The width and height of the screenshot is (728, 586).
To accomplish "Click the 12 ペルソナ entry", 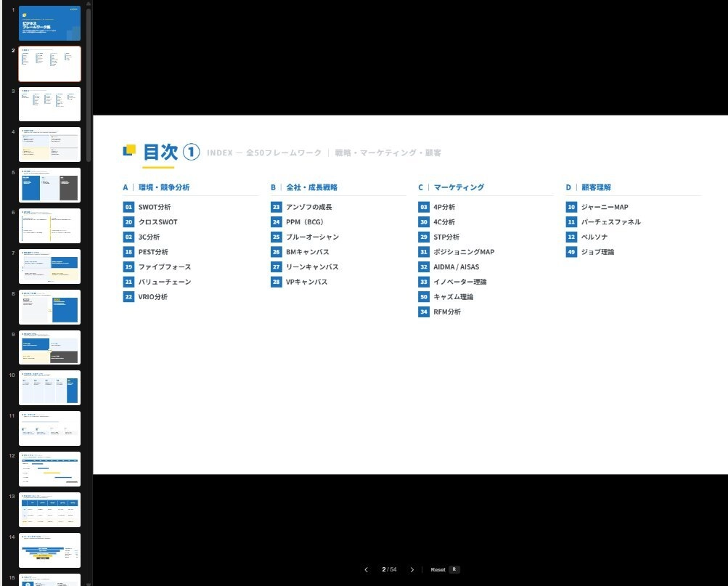I will point(587,237).
